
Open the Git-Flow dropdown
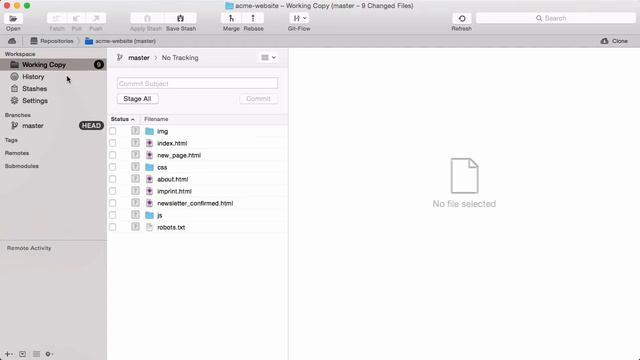point(299,18)
